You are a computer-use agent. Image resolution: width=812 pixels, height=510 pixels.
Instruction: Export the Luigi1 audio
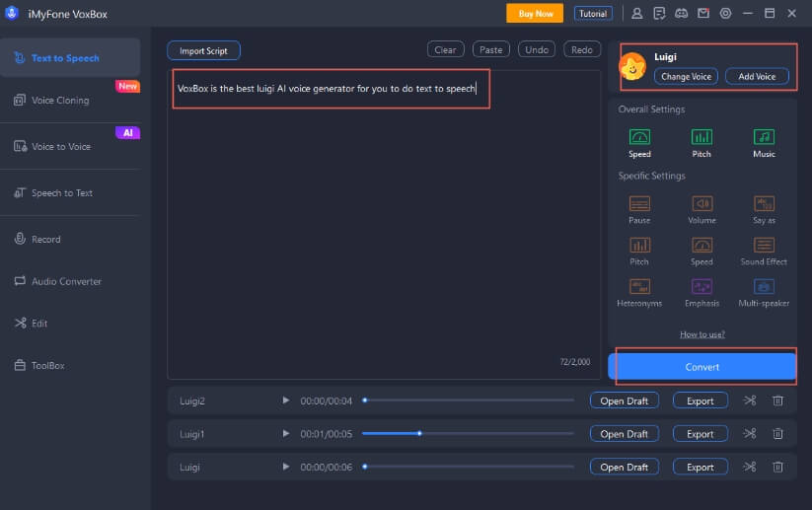(x=701, y=434)
